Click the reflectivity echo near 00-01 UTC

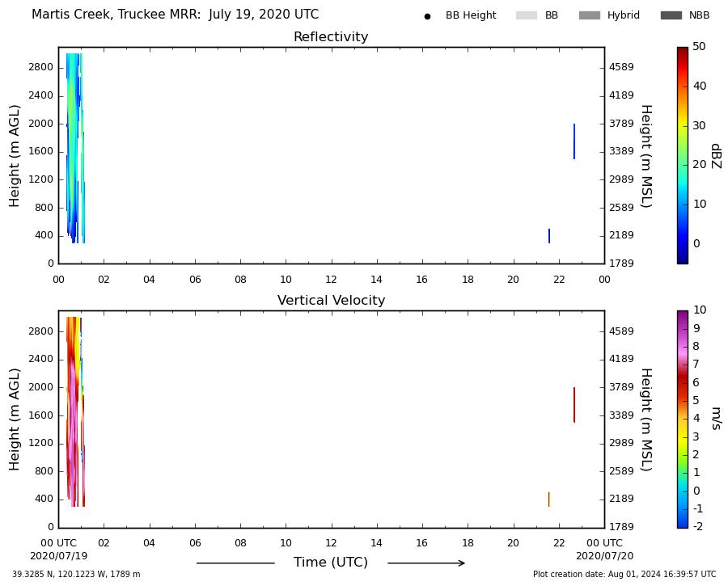(x=75, y=148)
